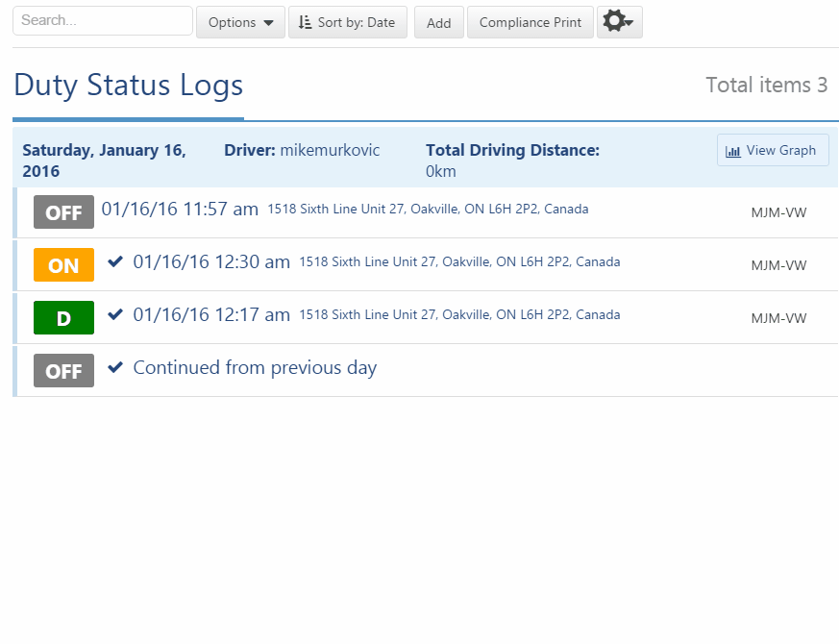Select the Duty Status Logs tab
The width and height of the screenshot is (839, 644).
128,87
